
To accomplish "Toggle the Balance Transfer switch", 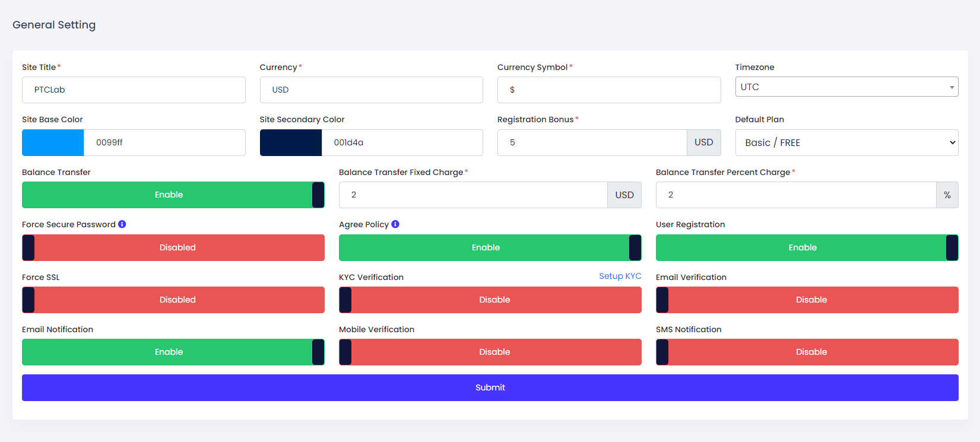I will pyautogui.click(x=173, y=195).
